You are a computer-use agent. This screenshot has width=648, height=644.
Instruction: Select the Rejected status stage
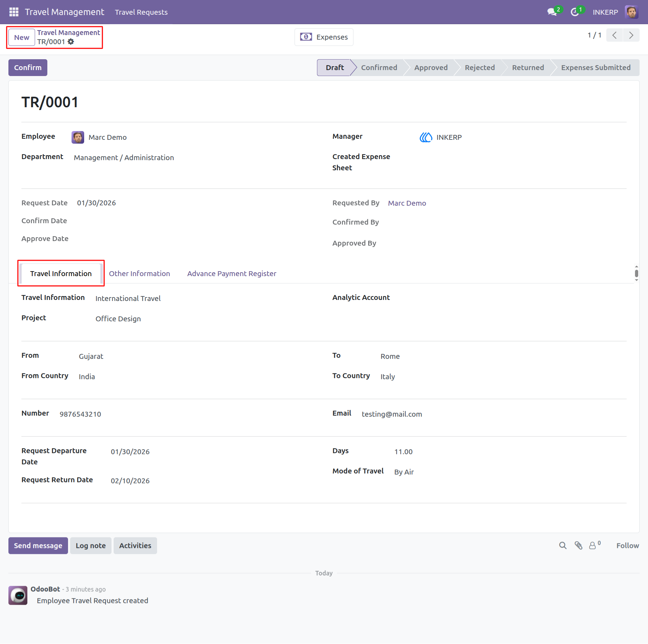pos(480,68)
